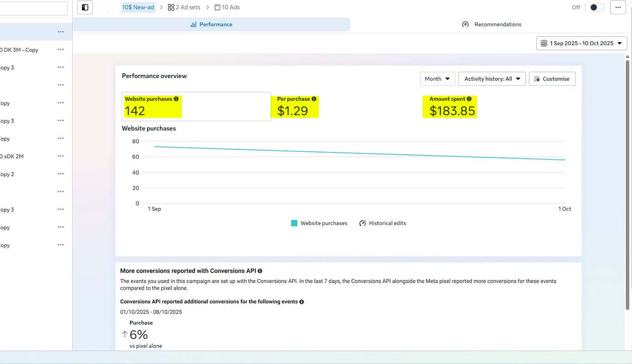Open more options for DK 3M - Copy

(61, 50)
